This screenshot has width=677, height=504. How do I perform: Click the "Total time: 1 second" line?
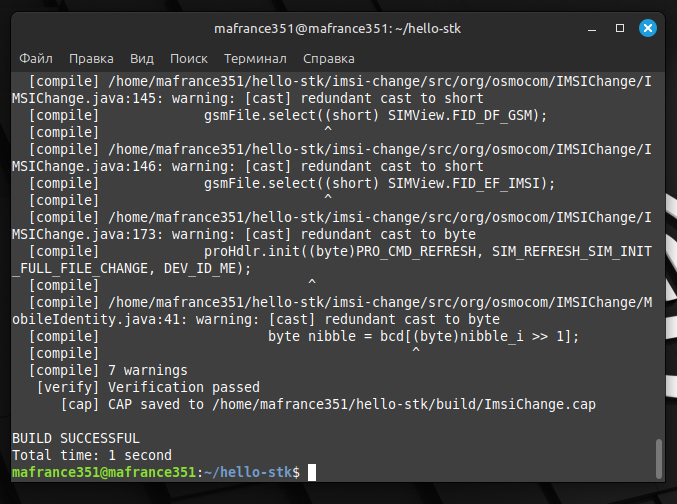(92, 455)
